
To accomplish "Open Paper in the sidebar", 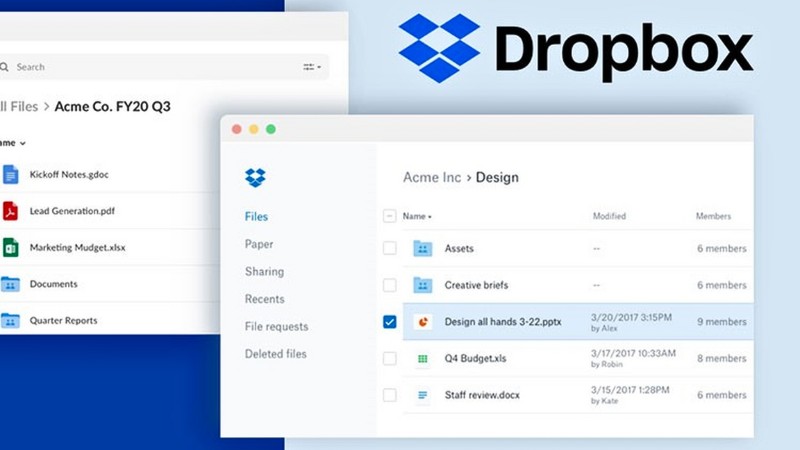I will coord(259,244).
